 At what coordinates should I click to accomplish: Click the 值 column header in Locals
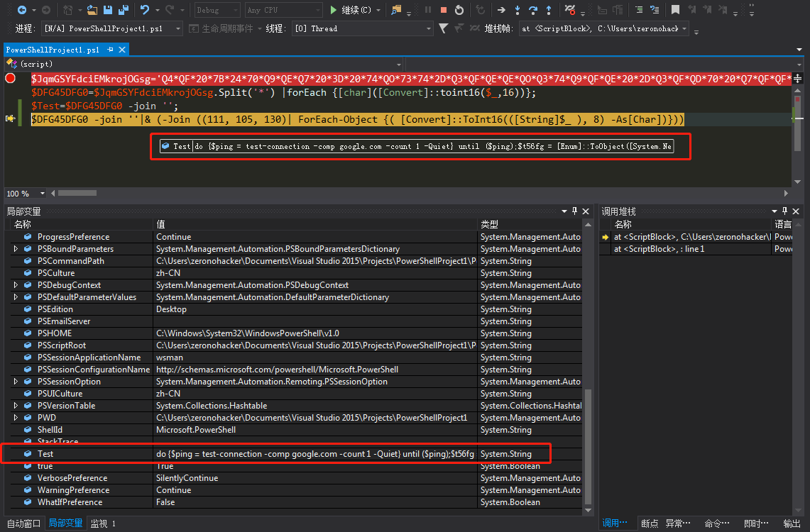point(315,224)
